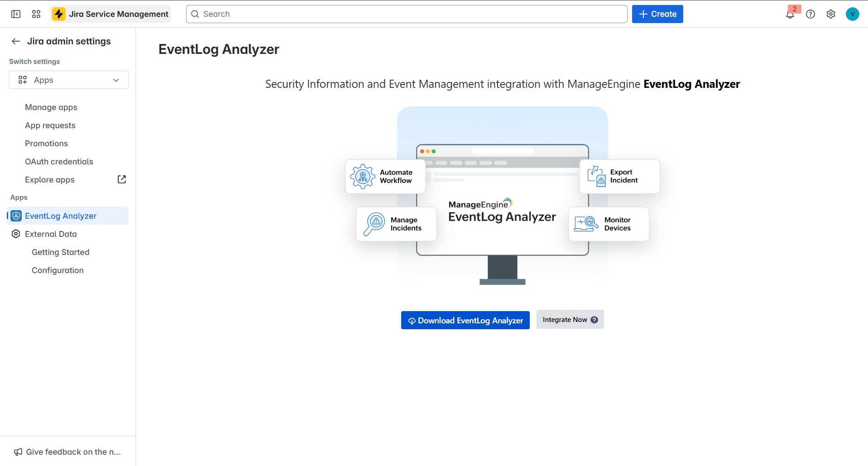Image resolution: width=868 pixels, height=466 pixels.
Task: Click the Jira admin settings heading
Action: pyautogui.click(x=69, y=41)
